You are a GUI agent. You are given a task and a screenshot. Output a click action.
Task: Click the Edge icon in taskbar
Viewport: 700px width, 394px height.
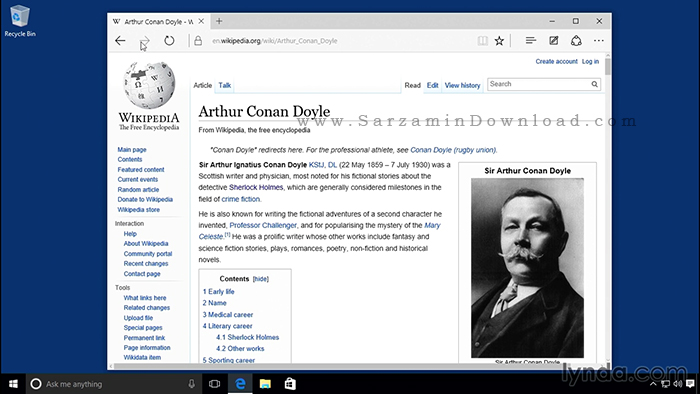(240, 384)
